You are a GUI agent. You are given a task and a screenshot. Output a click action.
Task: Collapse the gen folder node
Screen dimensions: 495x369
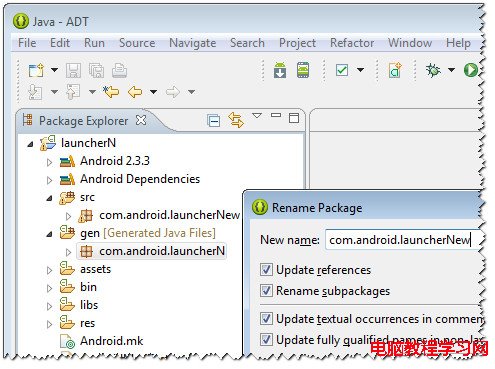[x=49, y=234]
